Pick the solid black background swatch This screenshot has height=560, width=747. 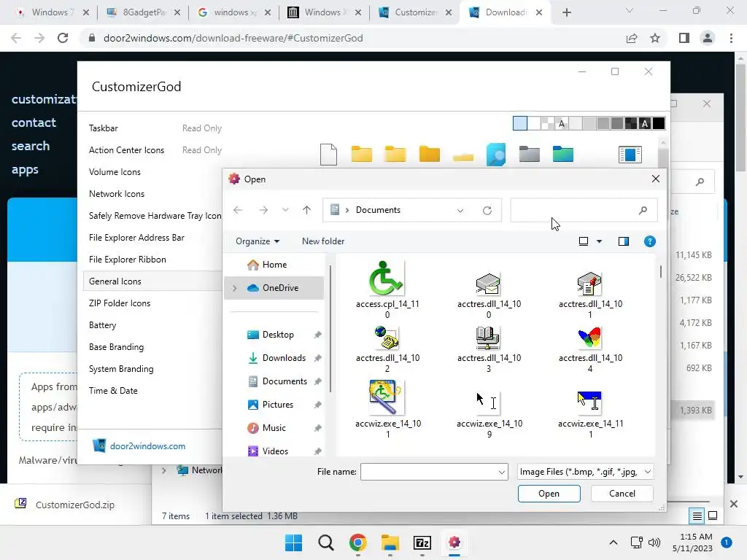coord(659,123)
